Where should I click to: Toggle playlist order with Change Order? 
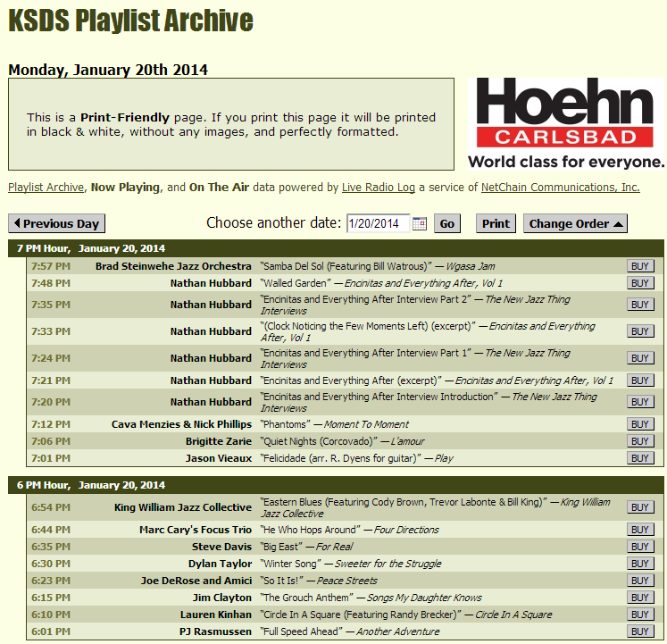coord(575,223)
